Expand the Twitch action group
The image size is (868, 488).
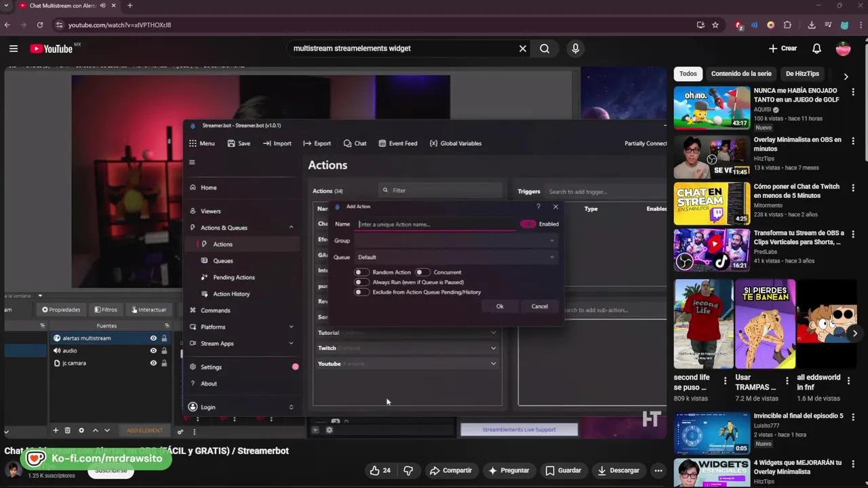coord(493,348)
